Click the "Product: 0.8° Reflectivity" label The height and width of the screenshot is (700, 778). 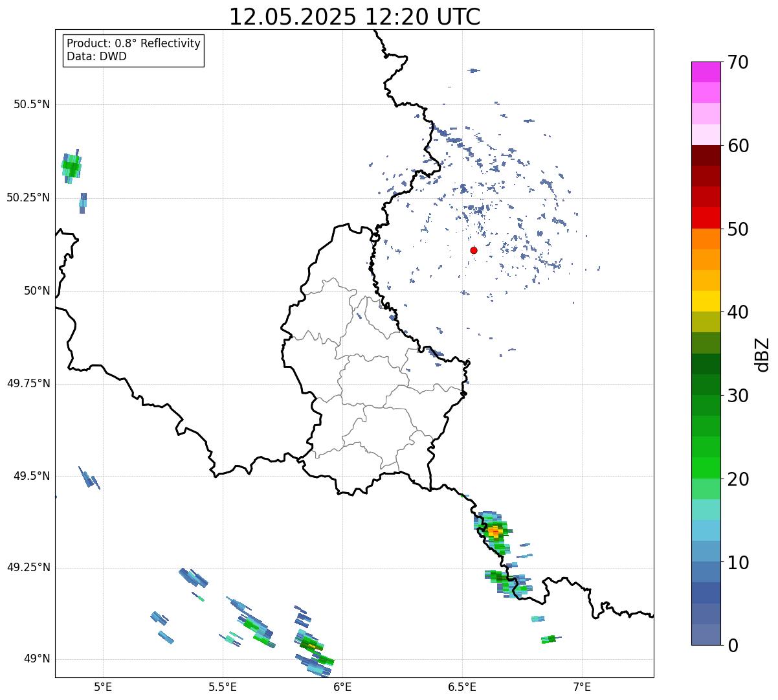click(134, 43)
